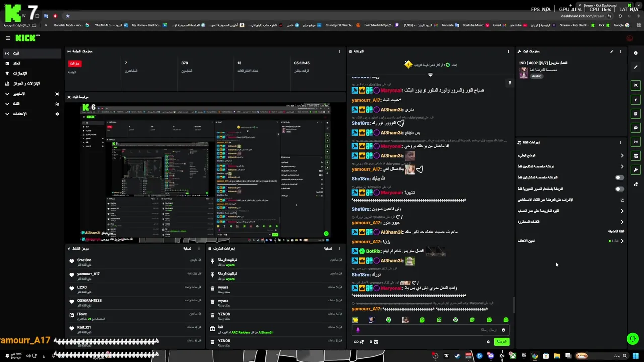Click the chat message input field
Image resolution: width=644 pixels, height=362 pixels.
pos(430,330)
